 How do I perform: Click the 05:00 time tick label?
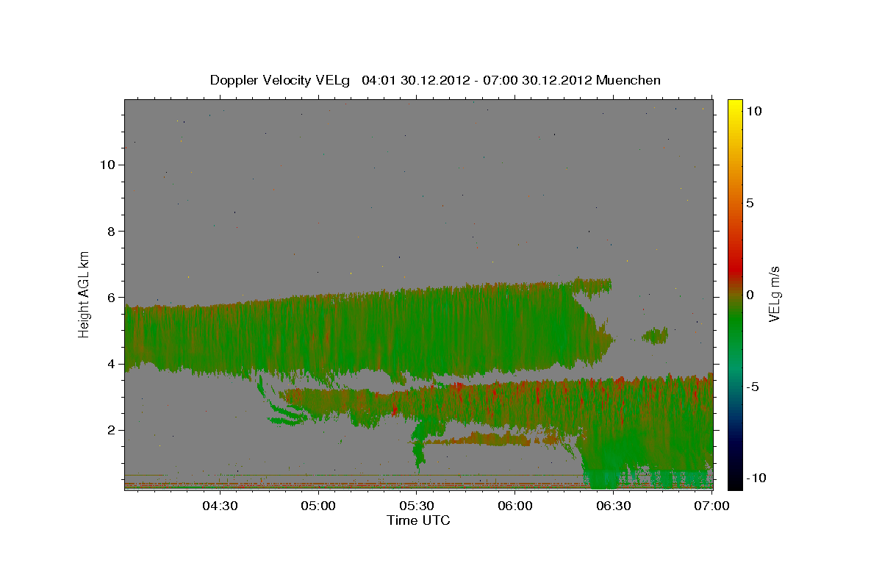[x=319, y=506]
